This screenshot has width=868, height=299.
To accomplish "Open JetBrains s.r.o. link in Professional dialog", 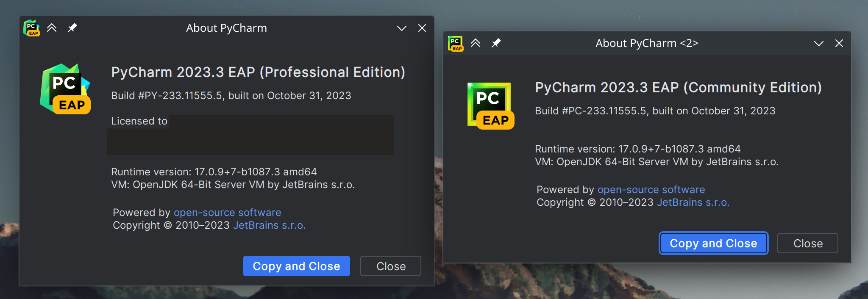I will (269, 225).
